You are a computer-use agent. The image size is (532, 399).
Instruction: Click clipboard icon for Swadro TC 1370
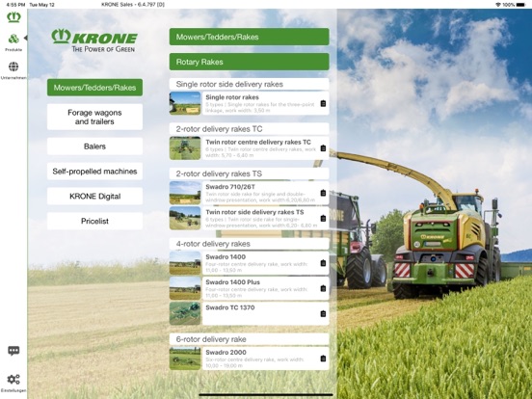coord(323,313)
